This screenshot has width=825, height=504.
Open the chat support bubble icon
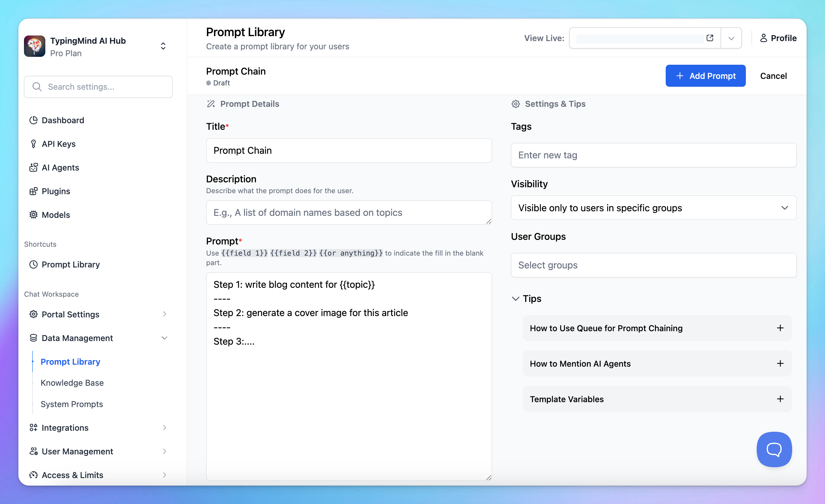click(x=774, y=449)
